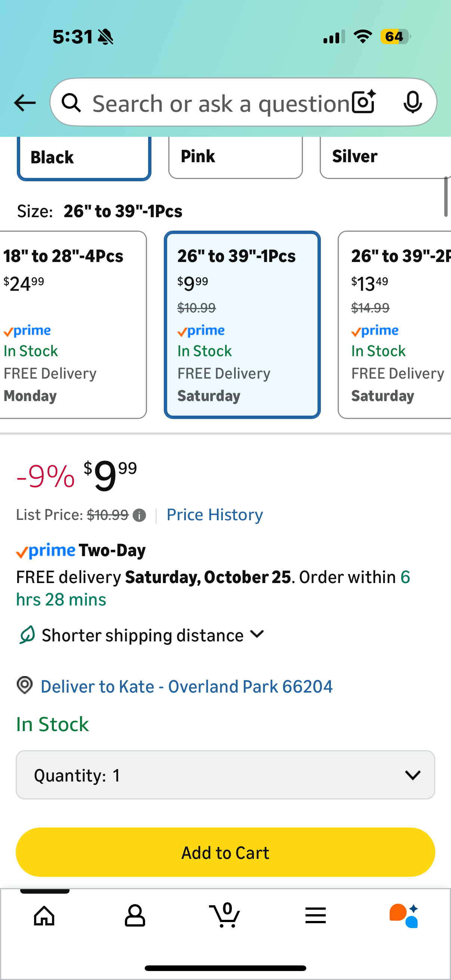Open the Home tab icon
The image size is (451, 980).
pos(44,915)
